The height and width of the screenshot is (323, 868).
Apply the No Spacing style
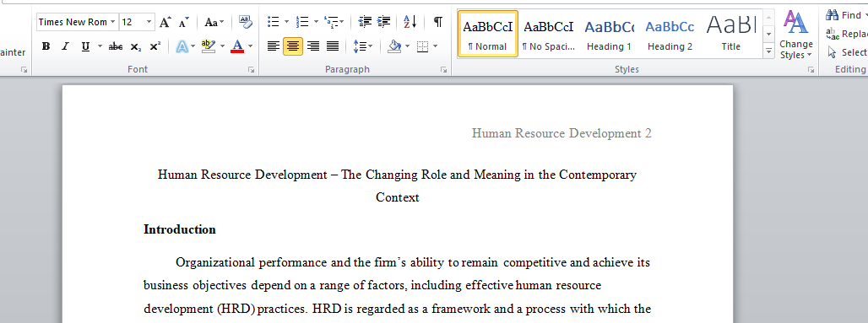tap(549, 34)
